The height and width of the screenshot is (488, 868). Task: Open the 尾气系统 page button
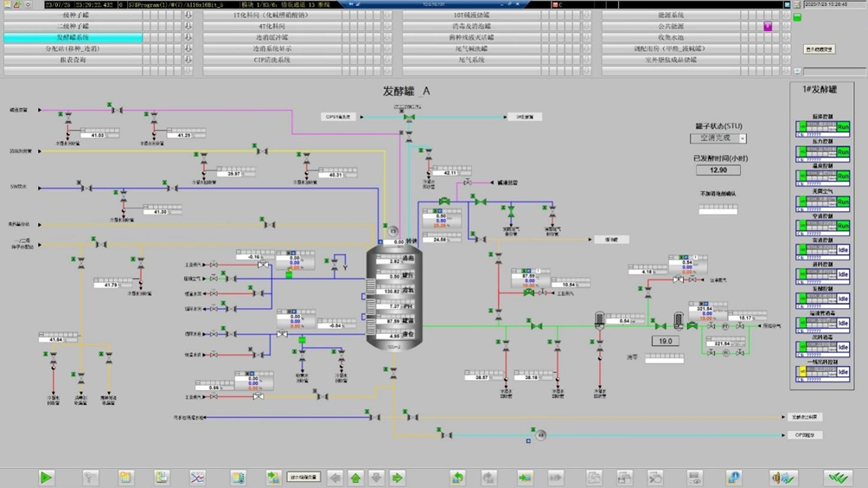point(472,61)
